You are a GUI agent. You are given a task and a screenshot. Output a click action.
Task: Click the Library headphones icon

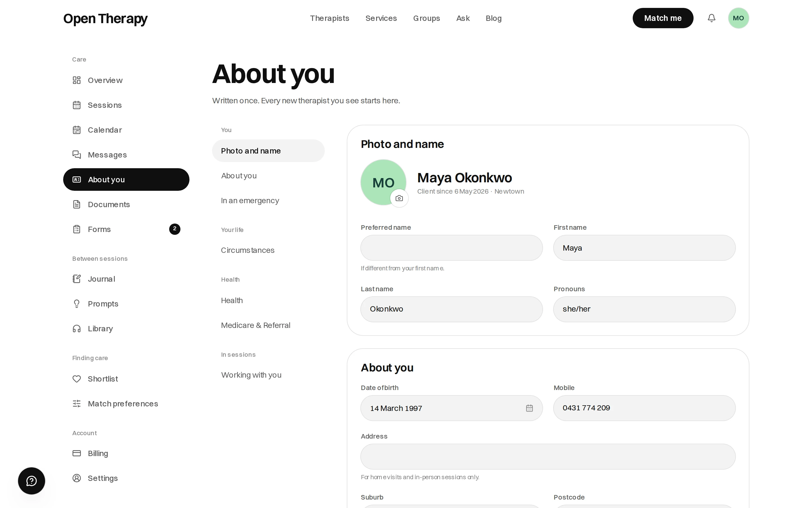(76, 329)
